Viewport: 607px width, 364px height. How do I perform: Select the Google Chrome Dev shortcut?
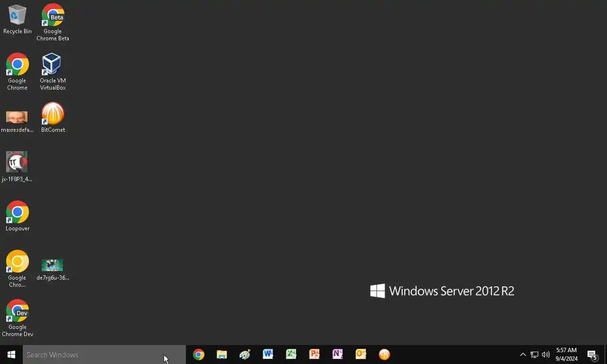point(17,318)
